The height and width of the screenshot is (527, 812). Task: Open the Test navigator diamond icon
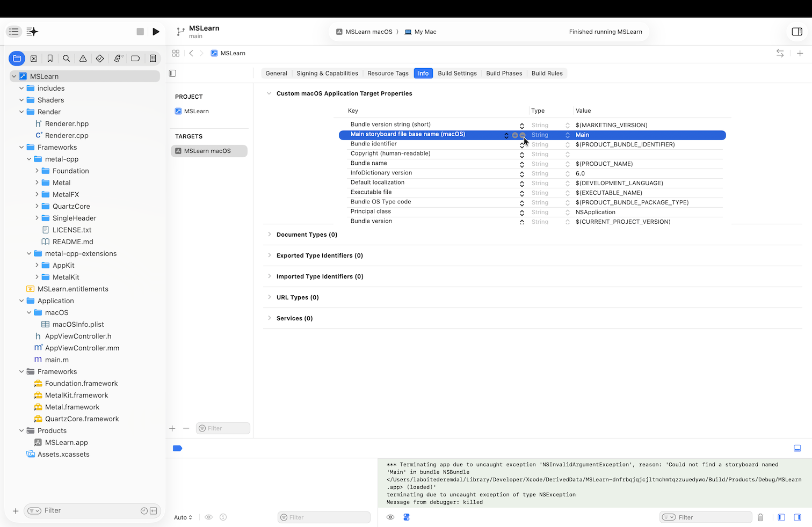click(x=100, y=58)
